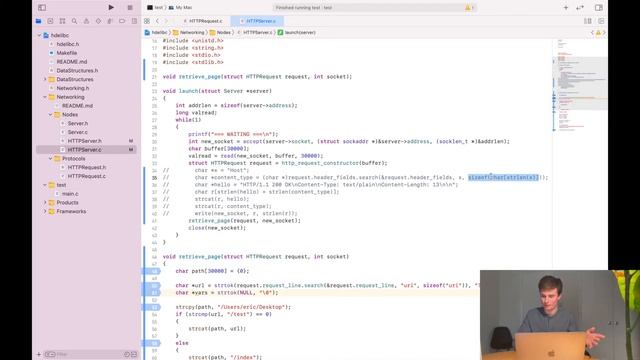
Task: Open Networking breadcrumb in jump bar
Action: coord(189,32)
